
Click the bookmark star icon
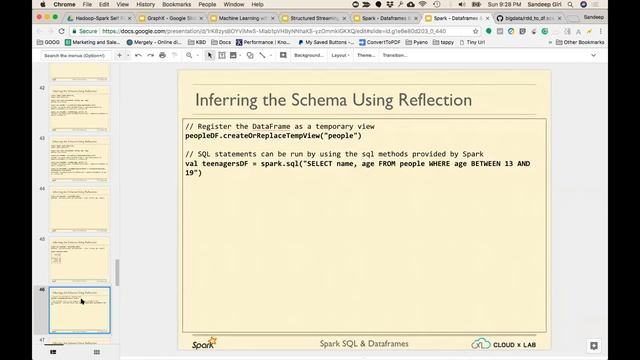point(475,31)
